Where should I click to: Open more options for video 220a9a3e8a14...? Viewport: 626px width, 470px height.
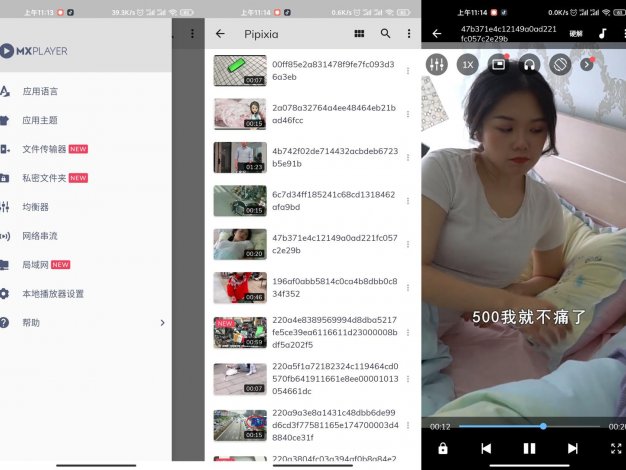click(x=408, y=425)
